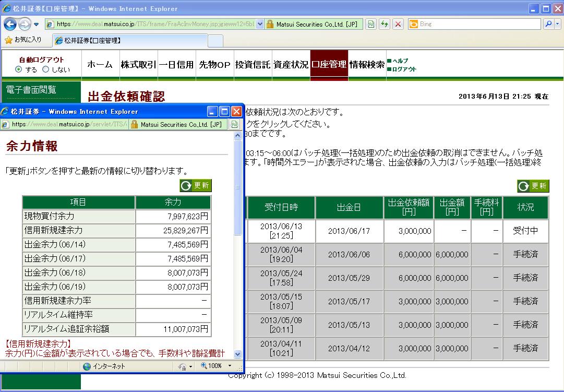Open the お気に入り favorites star
Image resolution: width=564 pixels, height=392 pixels.
[8, 40]
